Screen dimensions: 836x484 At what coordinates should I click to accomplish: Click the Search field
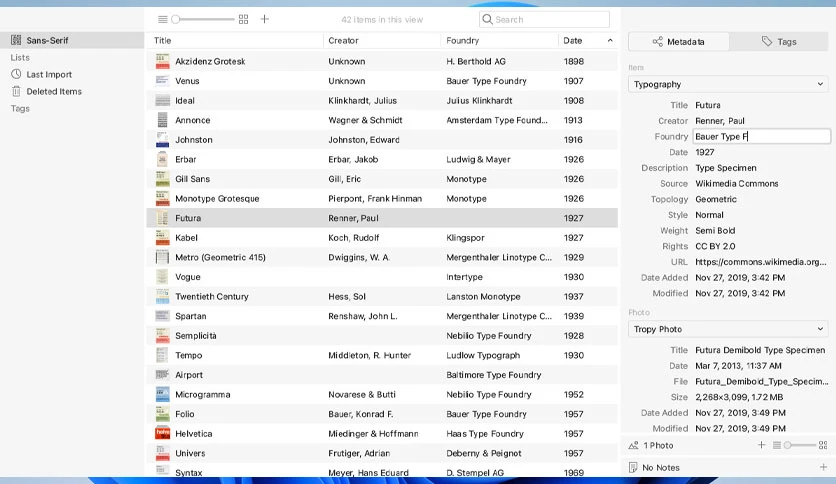point(544,19)
